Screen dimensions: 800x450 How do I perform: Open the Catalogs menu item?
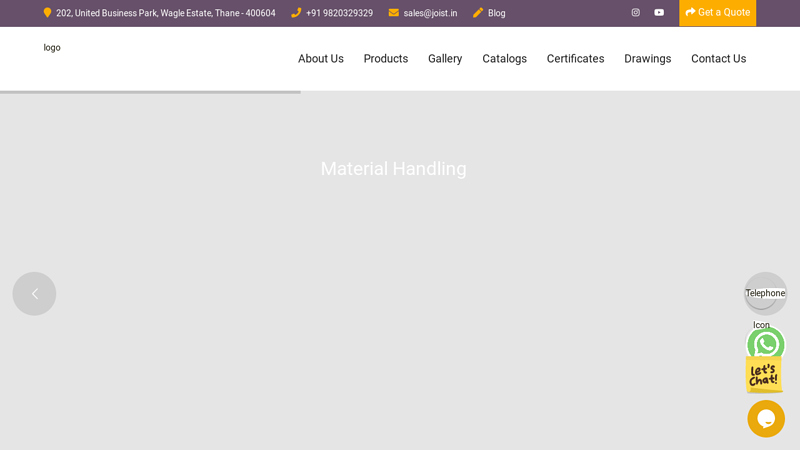tap(505, 59)
